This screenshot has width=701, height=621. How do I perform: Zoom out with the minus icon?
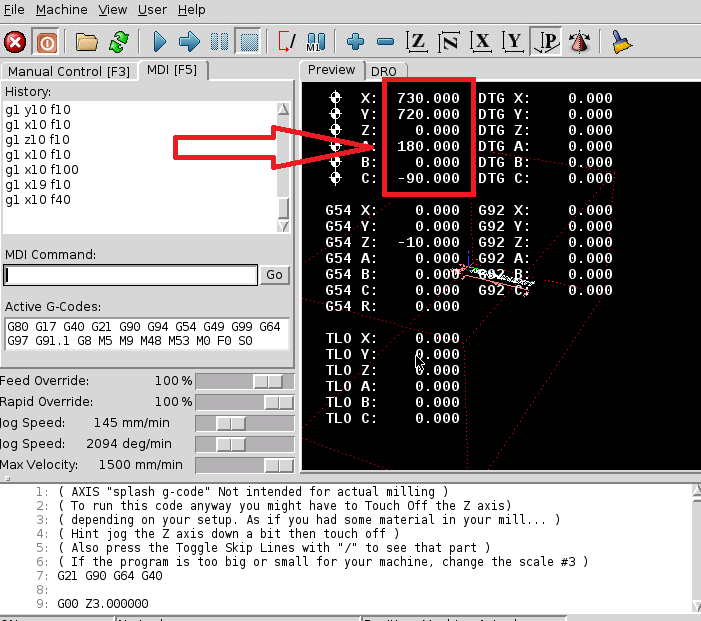tap(385, 42)
